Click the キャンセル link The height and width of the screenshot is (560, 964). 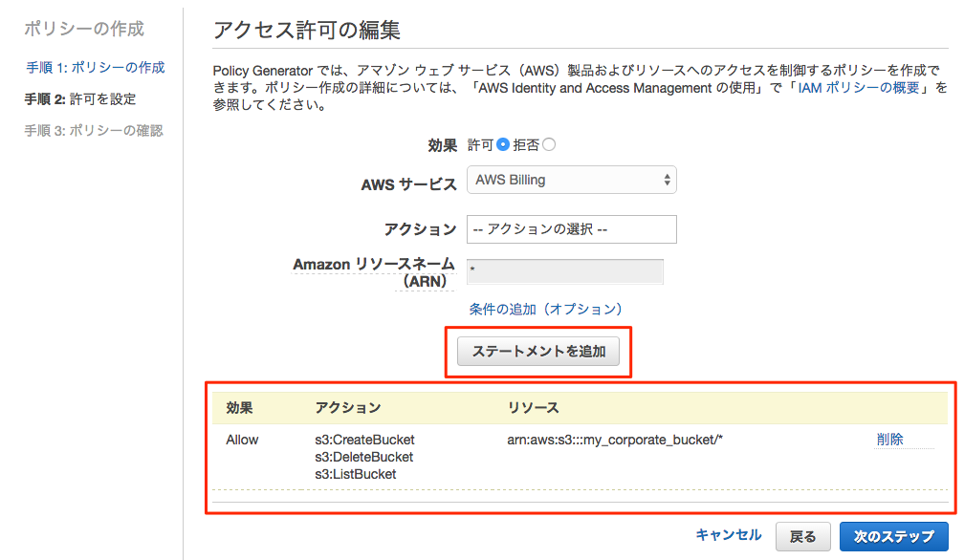pyautogui.click(x=728, y=535)
